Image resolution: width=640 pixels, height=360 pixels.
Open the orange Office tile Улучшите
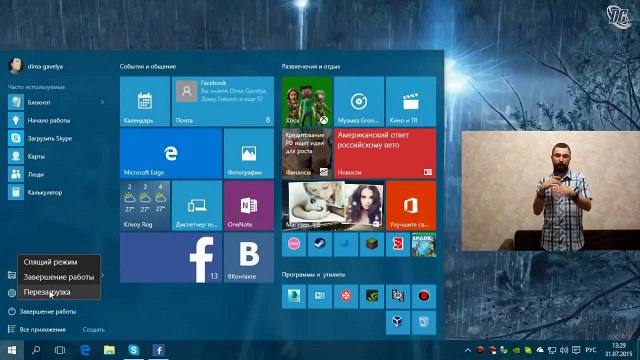point(411,206)
